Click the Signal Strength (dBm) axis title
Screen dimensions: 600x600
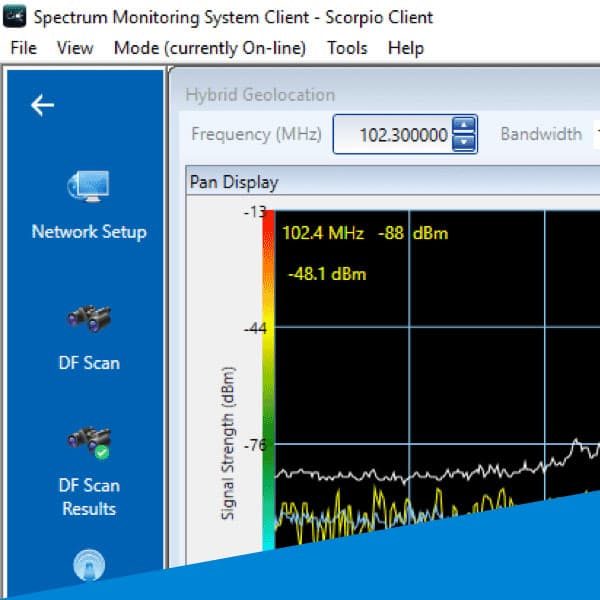228,443
